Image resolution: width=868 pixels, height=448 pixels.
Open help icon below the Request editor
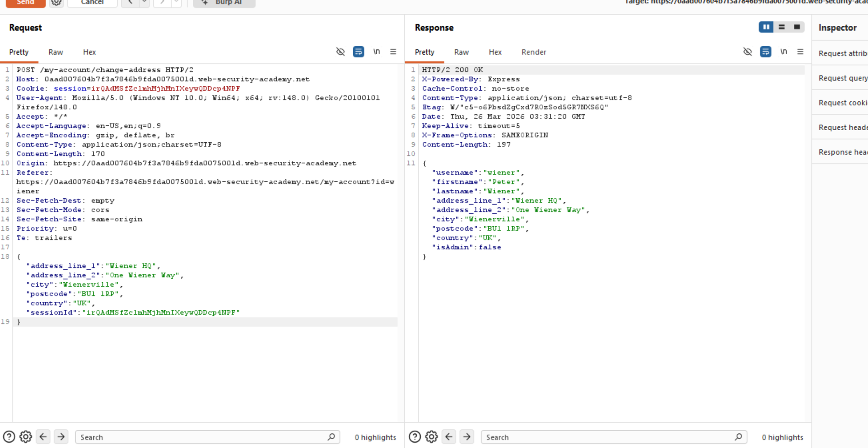[x=9, y=437]
